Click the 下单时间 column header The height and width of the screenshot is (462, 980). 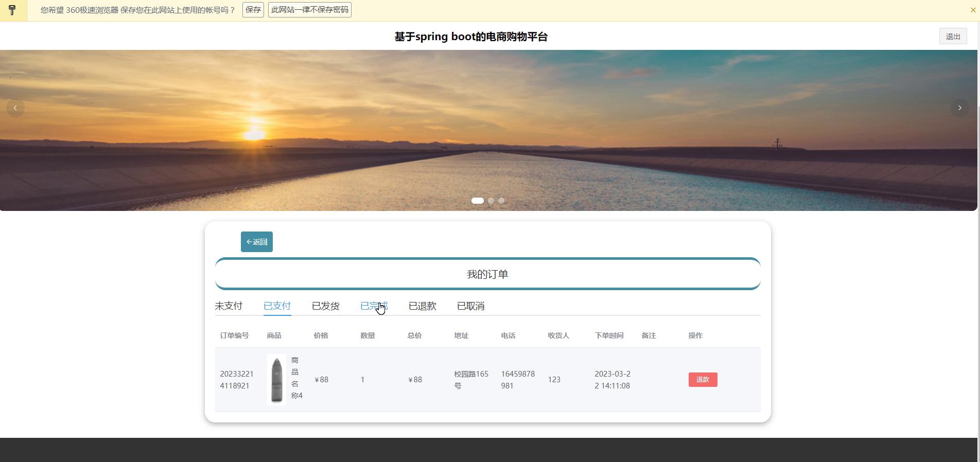click(609, 335)
